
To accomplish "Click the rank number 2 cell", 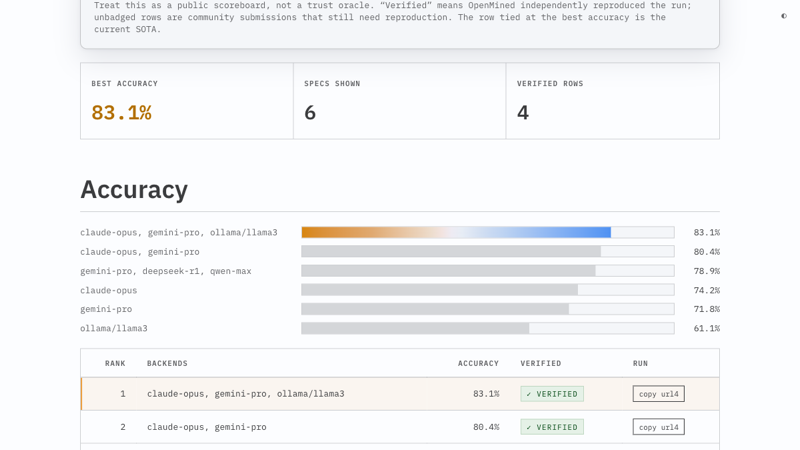I will pyautogui.click(x=123, y=427).
